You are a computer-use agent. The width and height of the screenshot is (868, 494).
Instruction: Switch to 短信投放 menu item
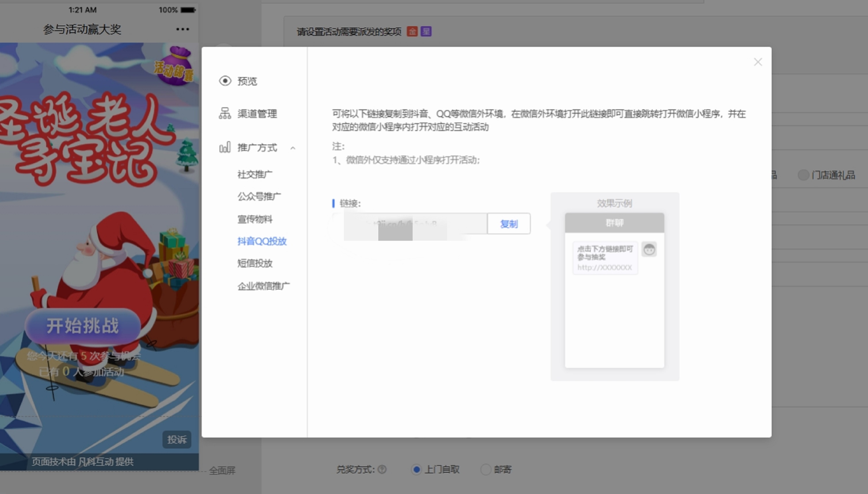255,263
